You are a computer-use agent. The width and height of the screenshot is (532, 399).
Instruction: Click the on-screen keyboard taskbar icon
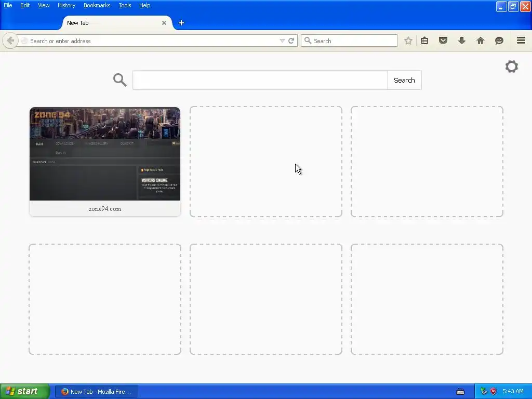click(460, 392)
